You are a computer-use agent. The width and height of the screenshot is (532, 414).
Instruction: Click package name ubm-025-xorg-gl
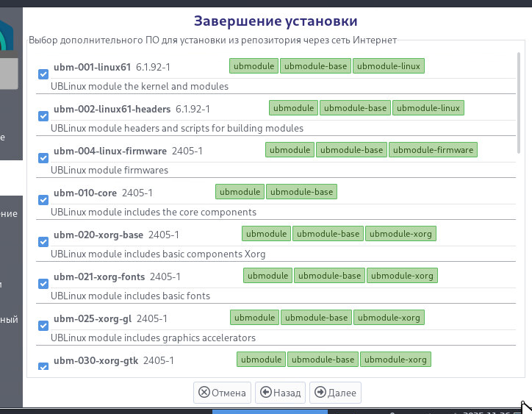[x=93, y=318]
